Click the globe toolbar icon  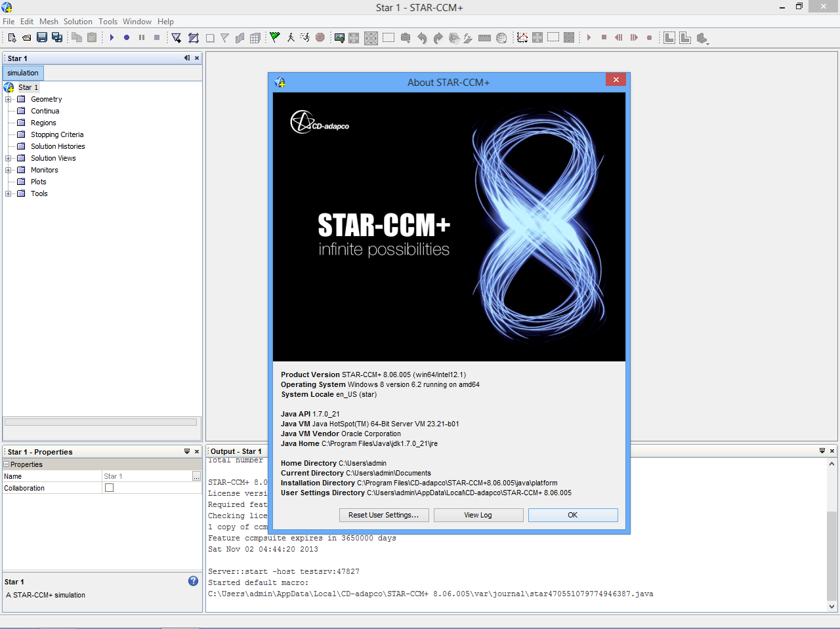(501, 38)
